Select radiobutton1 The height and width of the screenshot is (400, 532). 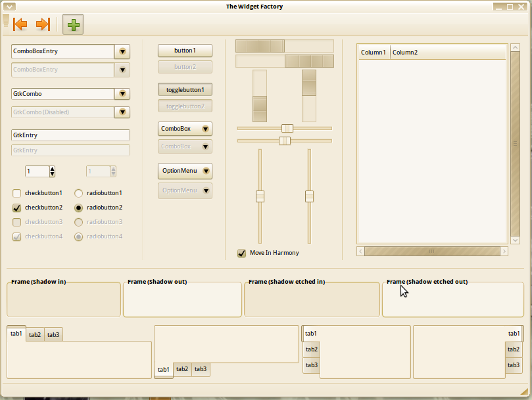(78, 193)
